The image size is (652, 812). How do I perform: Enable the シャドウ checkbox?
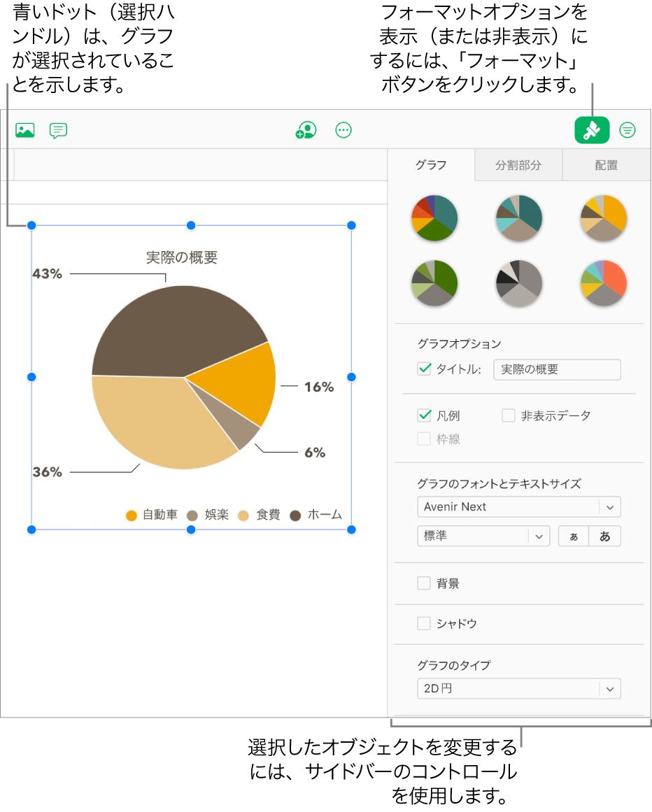[424, 623]
